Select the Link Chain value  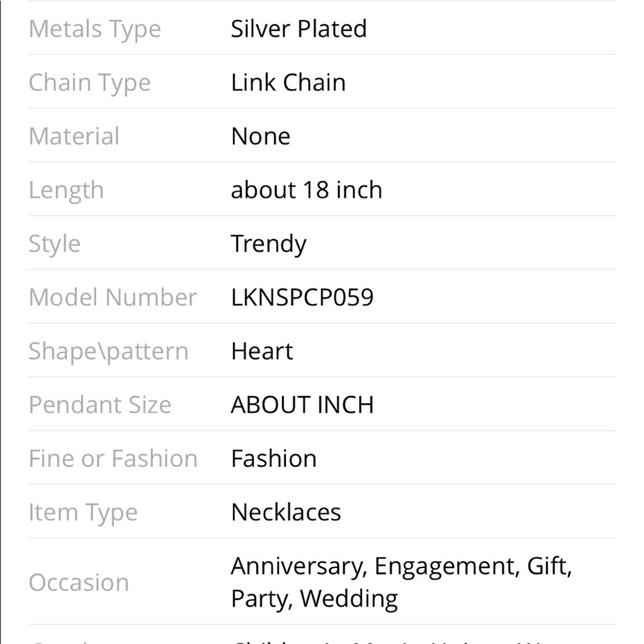point(289,82)
